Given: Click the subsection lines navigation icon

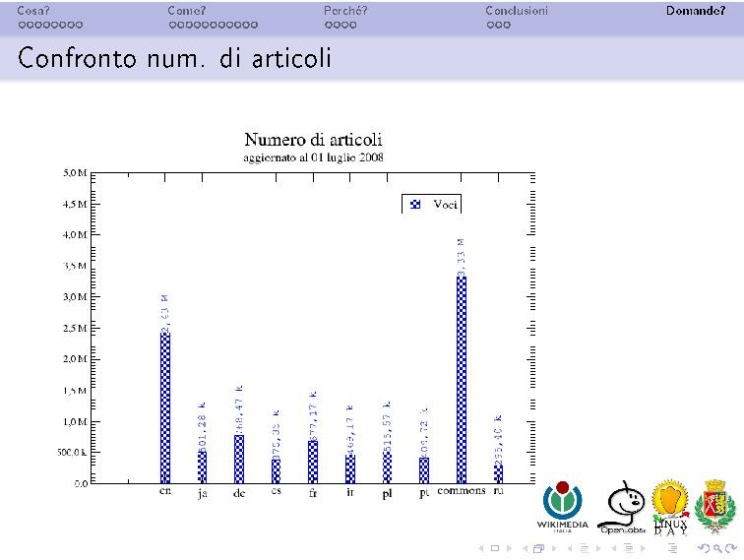Looking at the screenshot, I should click(585, 548).
